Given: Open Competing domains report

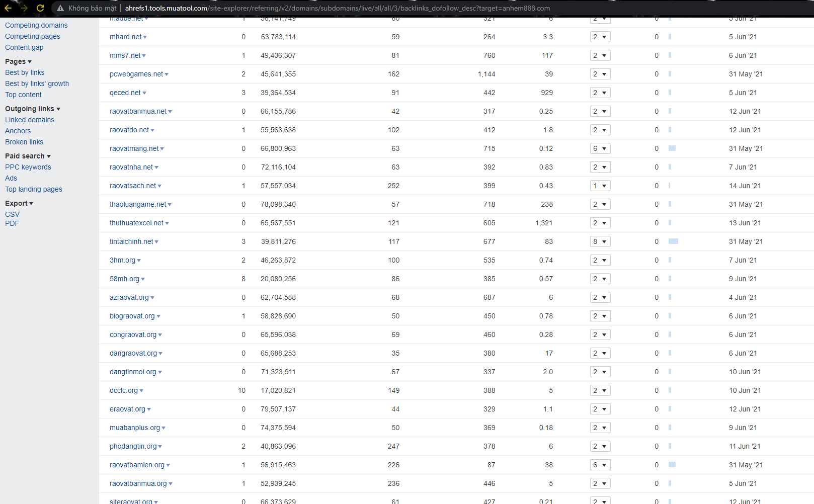Looking at the screenshot, I should pos(36,25).
